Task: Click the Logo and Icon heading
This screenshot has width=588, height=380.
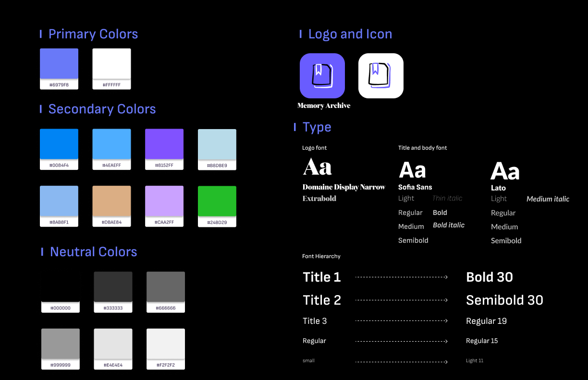Action: pos(350,34)
